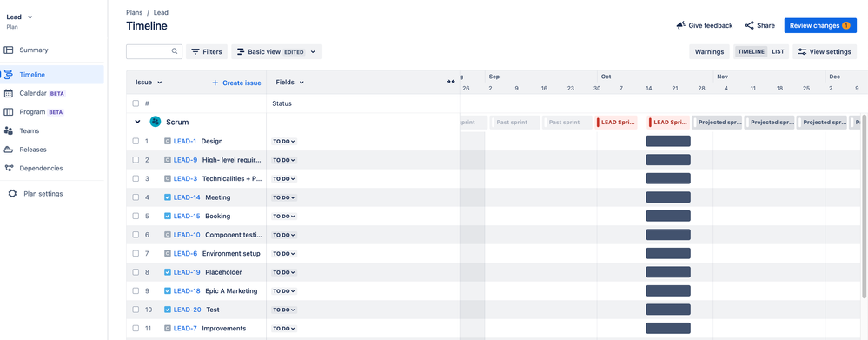868x340 pixels.
Task: Collapse the Scrum group chevron
Action: click(x=137, y=123)
